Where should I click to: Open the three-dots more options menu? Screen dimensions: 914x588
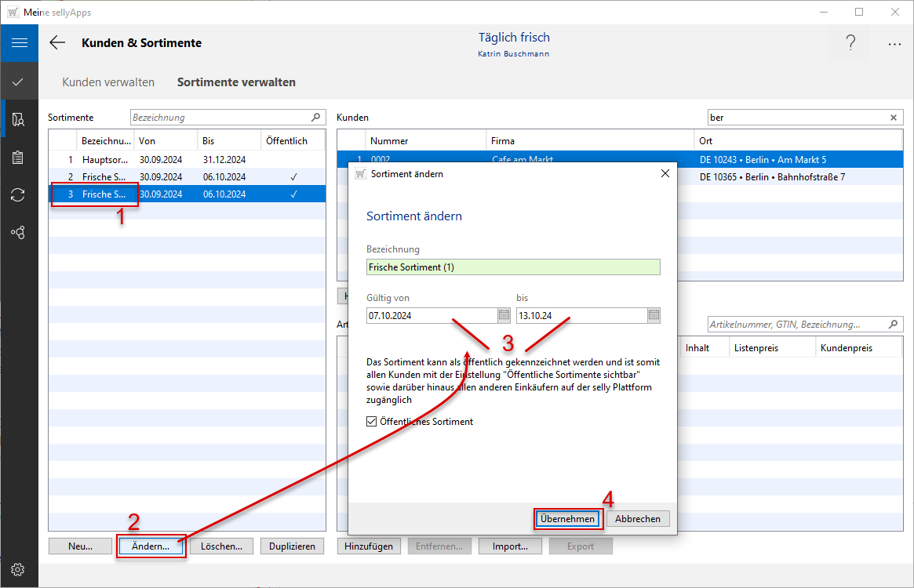pyautogui.click(x=894, y=44)
